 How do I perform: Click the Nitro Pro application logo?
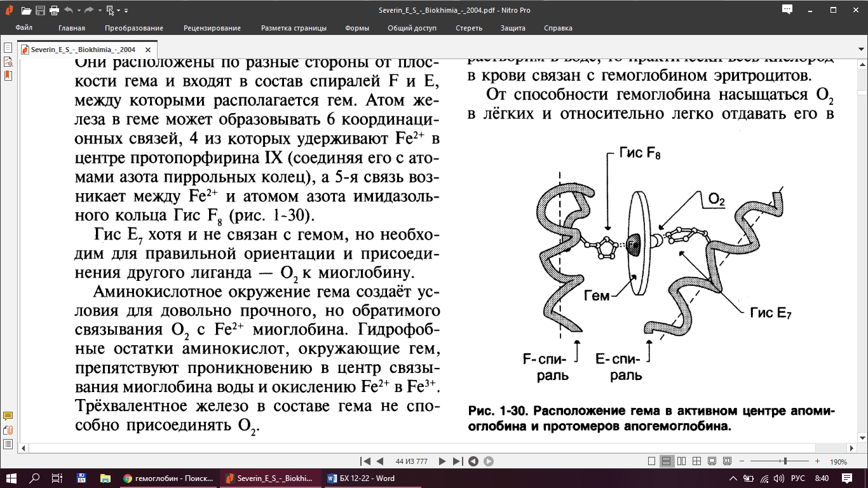click(9, 10)
